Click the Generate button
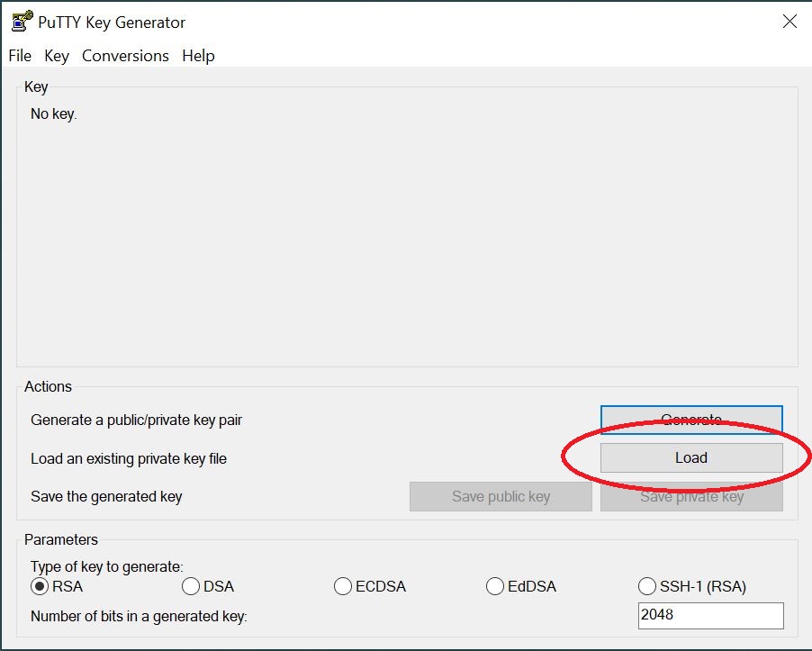The height and width of the screenshot is (651, 812). [691, 420]
